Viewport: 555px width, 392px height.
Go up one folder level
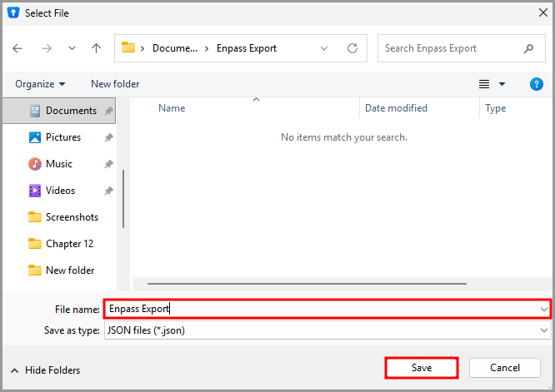[97, 48]
